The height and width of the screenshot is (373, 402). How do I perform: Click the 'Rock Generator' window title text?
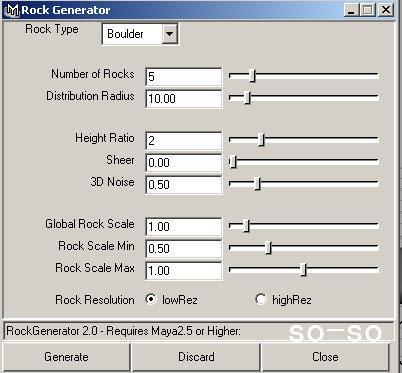point(66,10)
